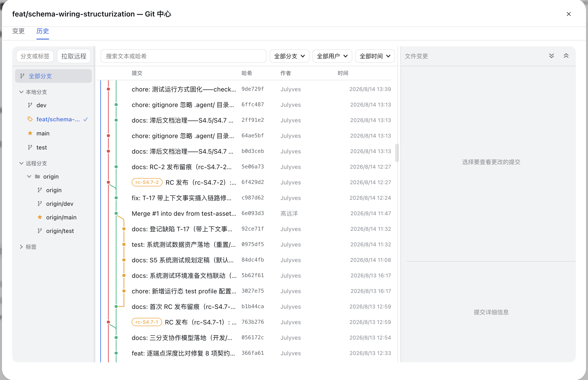Click the rc-S4.7-2 tag badge

tap(147, 182)
